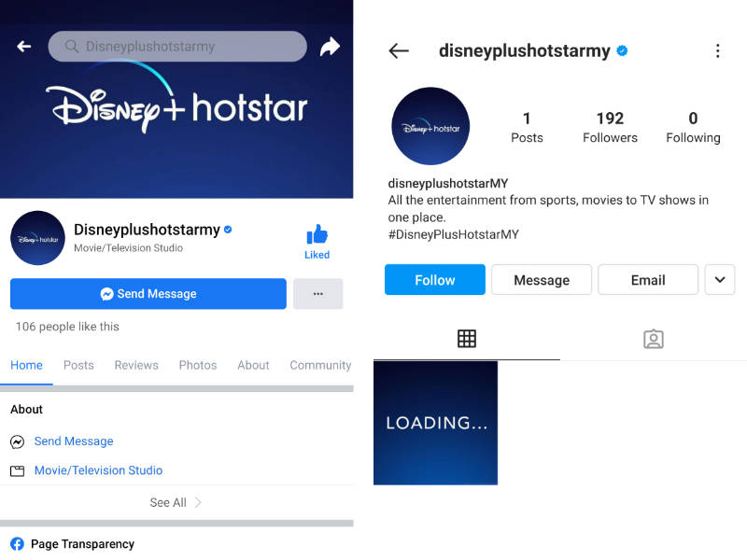Open the Community tab
Image resolution: width=747 pixels, height=560 pixels.
click(320, 365)
